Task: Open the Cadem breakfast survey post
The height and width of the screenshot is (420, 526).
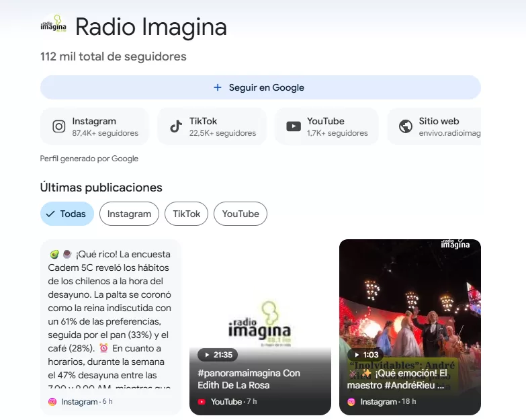Action: pos(110,316)
